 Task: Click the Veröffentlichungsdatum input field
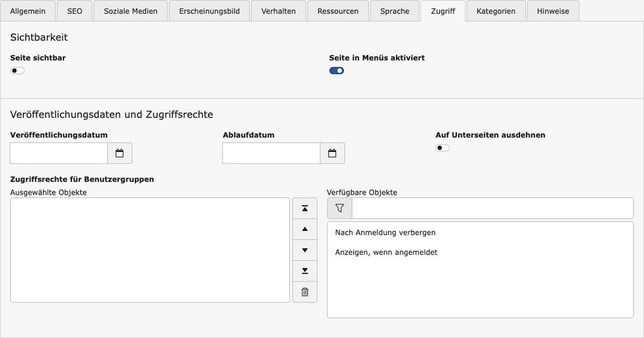tap(58, 154)
